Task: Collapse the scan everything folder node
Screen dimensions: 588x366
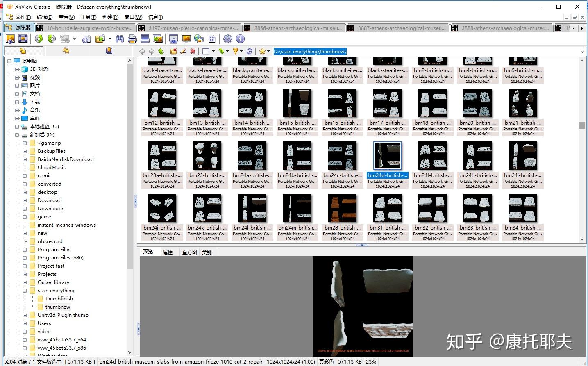Action: 25,291
